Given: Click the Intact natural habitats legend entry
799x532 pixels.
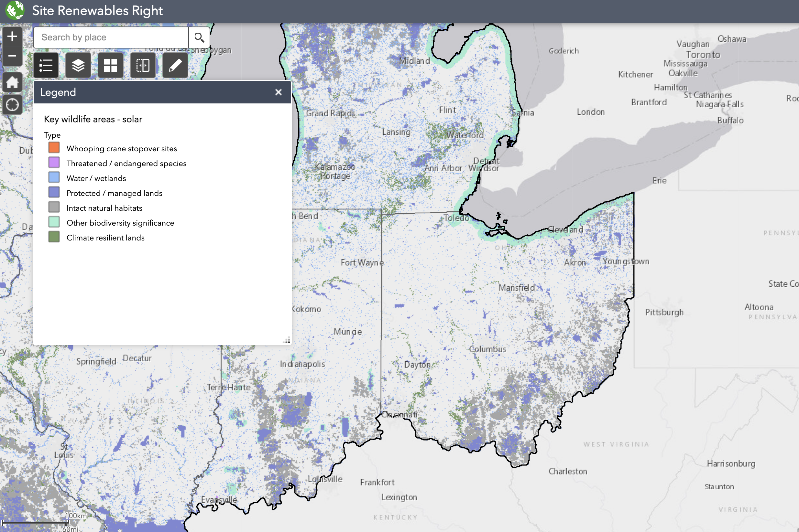Looking at the screenshot, I should [x=104, y=207].
